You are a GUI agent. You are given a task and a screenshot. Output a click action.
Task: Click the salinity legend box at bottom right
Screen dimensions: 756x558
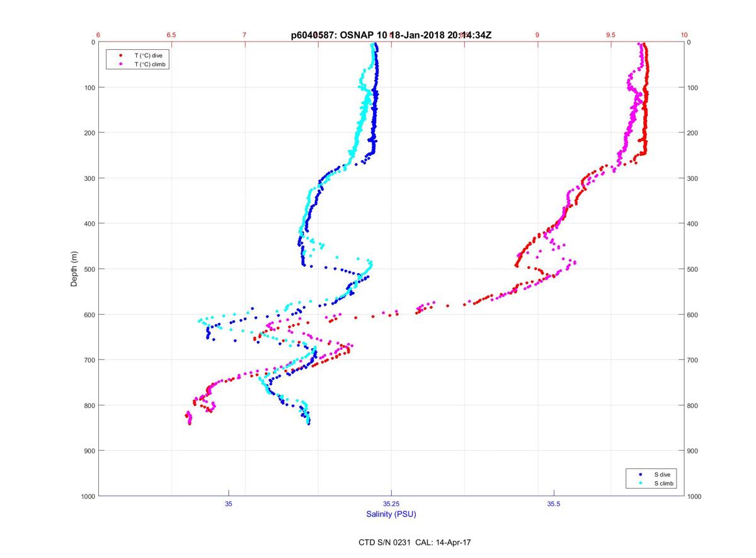pyautogui.click(x=652, y=479)
